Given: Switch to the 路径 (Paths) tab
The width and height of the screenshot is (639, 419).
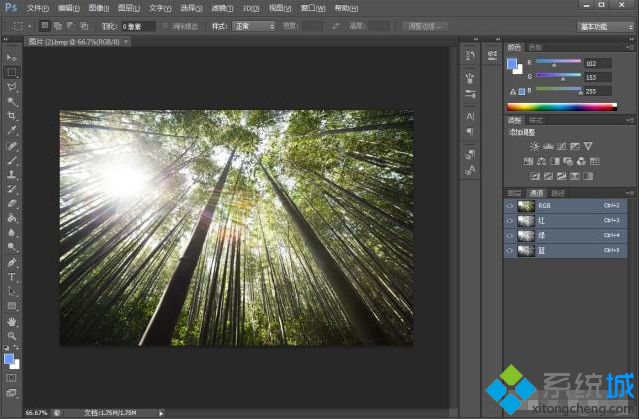Looking at the screenshot, I should coord(558,193).
